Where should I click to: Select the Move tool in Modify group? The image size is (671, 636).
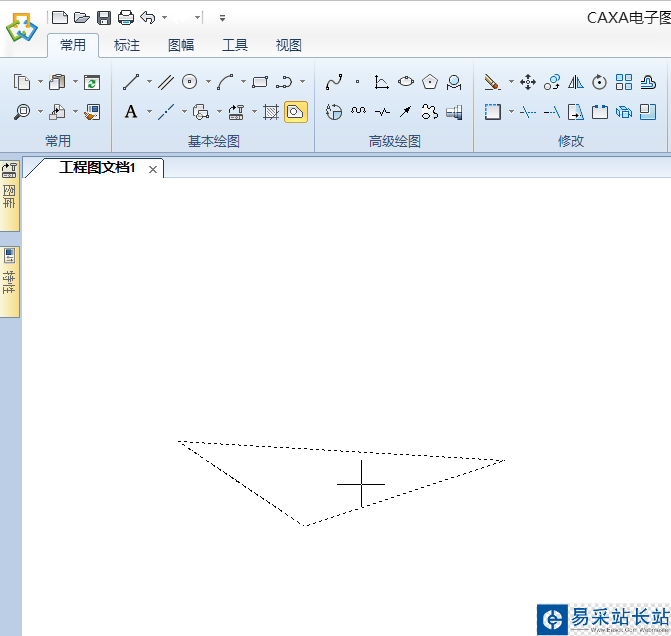click(x=528, y=82)
